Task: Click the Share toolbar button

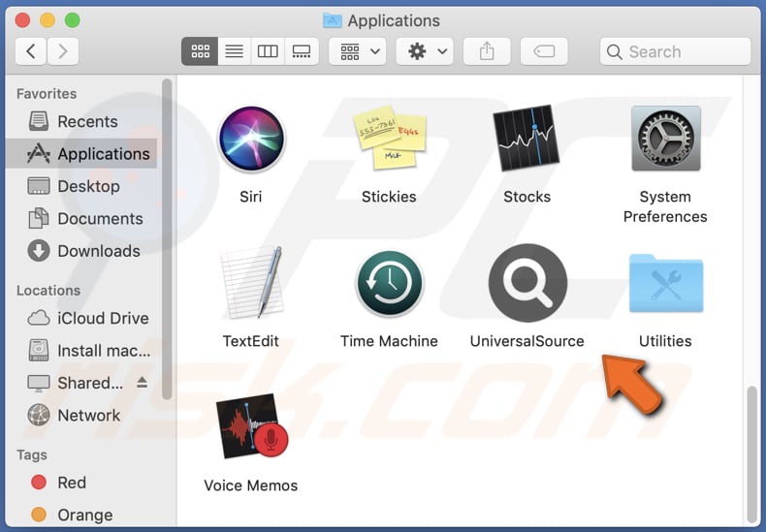Action: pos(486,51)
